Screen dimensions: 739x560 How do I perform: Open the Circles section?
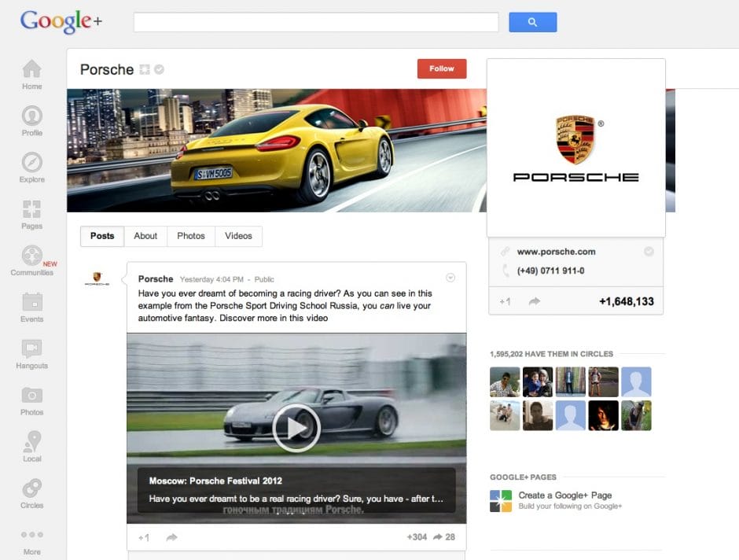pos(31,492)
